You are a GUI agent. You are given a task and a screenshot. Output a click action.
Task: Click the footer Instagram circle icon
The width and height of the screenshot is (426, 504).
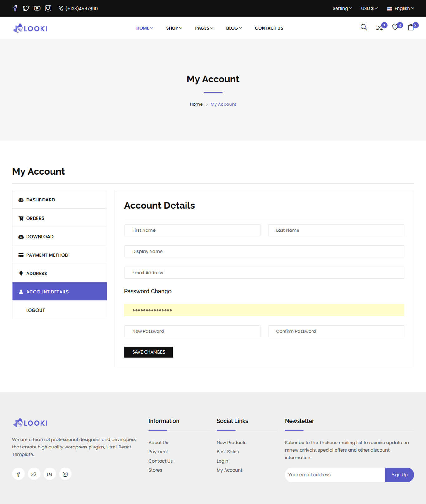coord(65,474)
